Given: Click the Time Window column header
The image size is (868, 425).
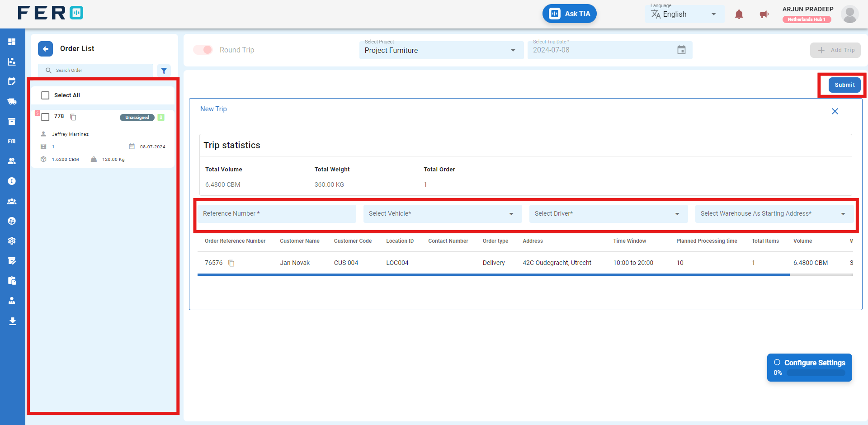Looking at the screenshot, I should coord(630,241).
